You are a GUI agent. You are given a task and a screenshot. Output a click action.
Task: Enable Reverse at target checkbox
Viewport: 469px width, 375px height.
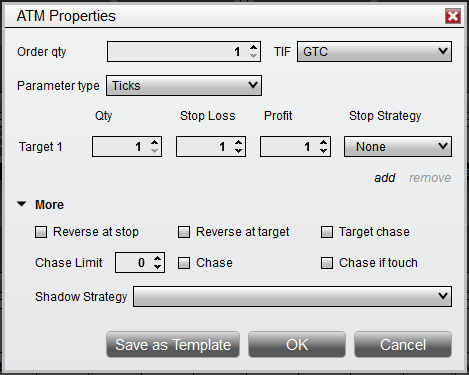pos(184,232)
